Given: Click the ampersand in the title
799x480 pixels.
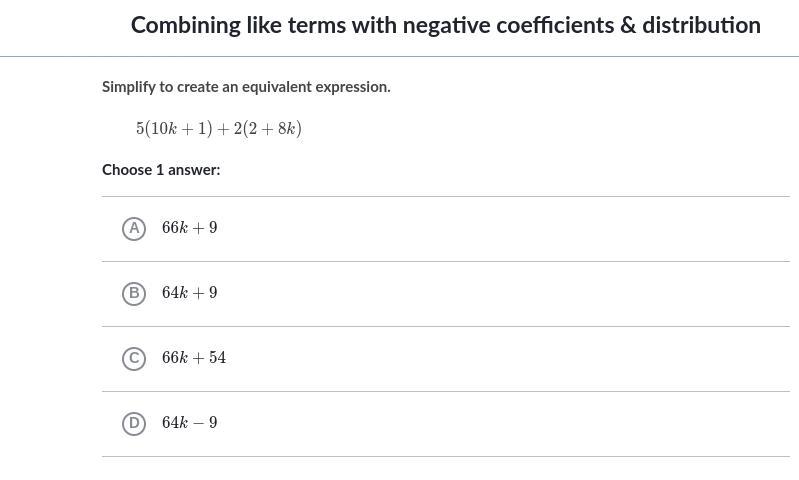Looking at the screenshot, I should click(628, 25).
